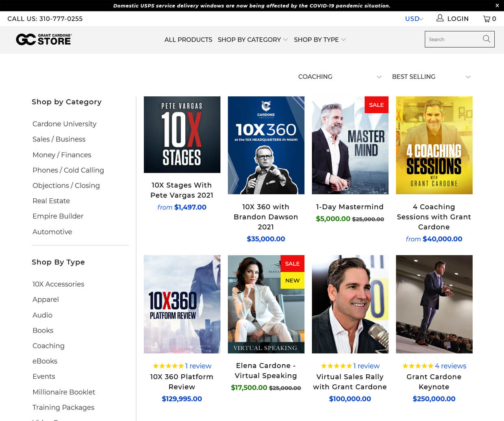Image resolution: width=504 pixels, height=421 pixels.
Task: Open the Best Selling sort dropdown
Action: (x=431, y=77)
